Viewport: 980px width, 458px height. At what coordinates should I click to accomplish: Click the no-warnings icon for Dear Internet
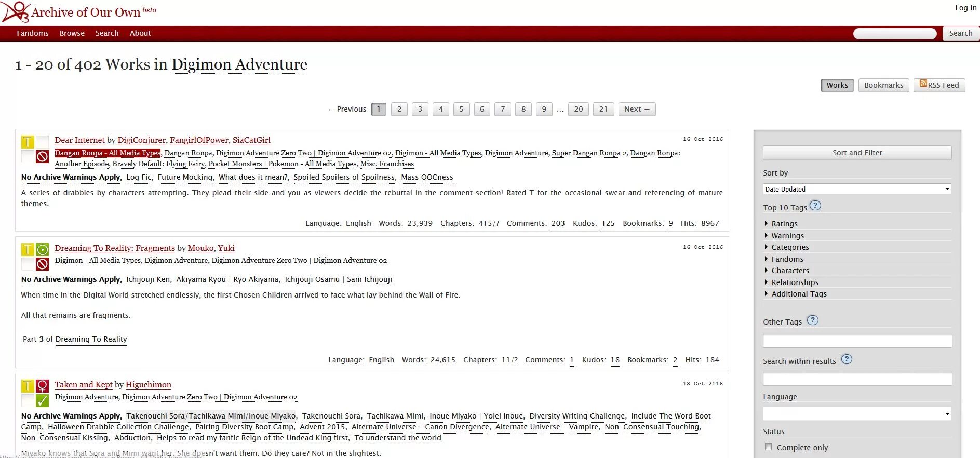coord(42,156)
